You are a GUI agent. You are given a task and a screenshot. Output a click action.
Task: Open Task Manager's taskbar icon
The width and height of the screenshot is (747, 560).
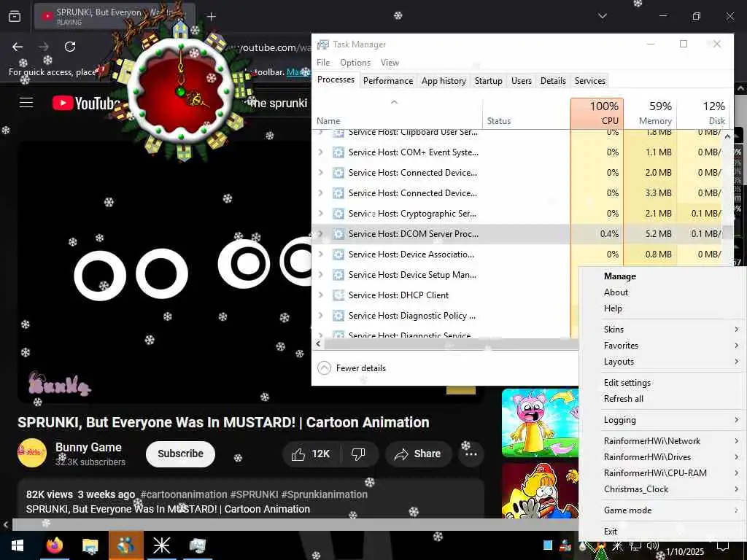(197, 545)
